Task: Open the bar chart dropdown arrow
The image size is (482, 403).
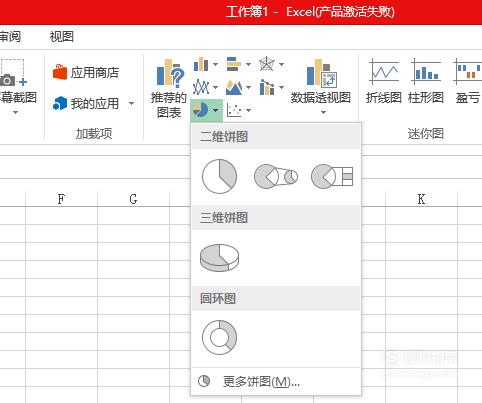Action: tap(248, 64)
